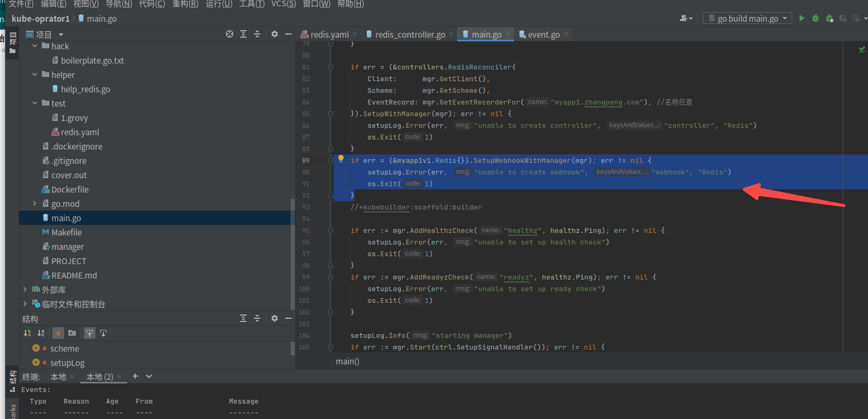Expand all in the project panel
This screenshot has height=419, width=868.
[243, 34]
